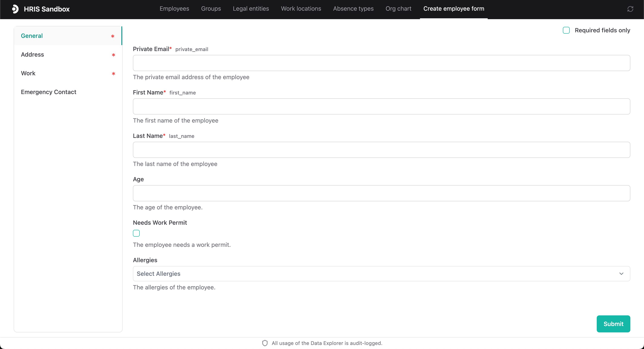Tick the Needs Work Permit checkbox

[136, 233]
